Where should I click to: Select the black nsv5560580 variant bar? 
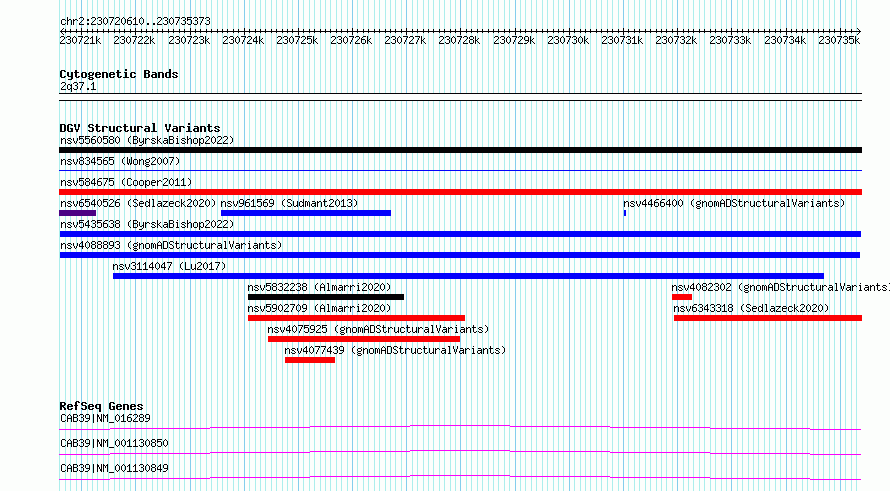pyautogui.click(x=460, y=150)
